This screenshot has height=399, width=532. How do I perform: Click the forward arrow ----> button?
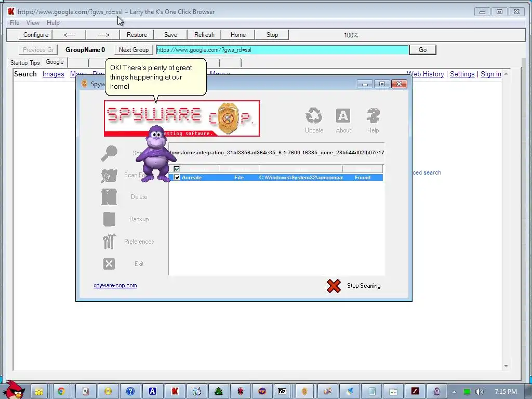point(103,35)
